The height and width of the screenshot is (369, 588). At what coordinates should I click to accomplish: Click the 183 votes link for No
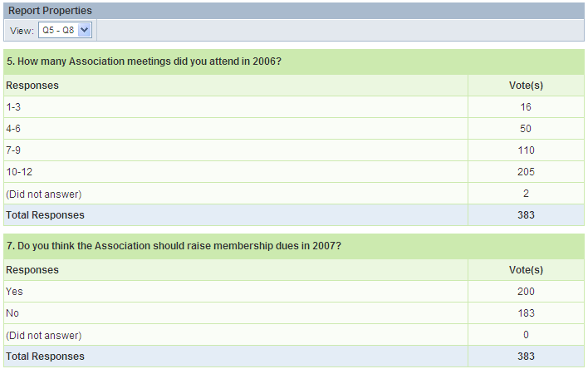[526, 313]
